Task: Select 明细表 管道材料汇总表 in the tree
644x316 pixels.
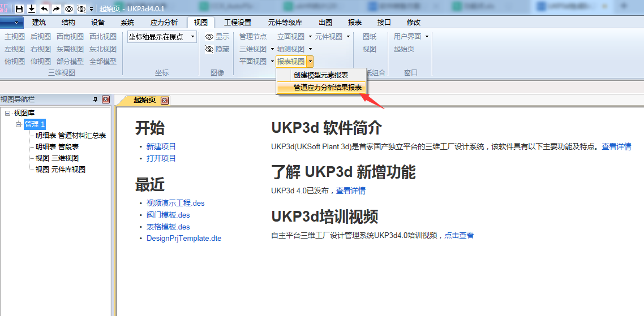Action: click(71, 136)
